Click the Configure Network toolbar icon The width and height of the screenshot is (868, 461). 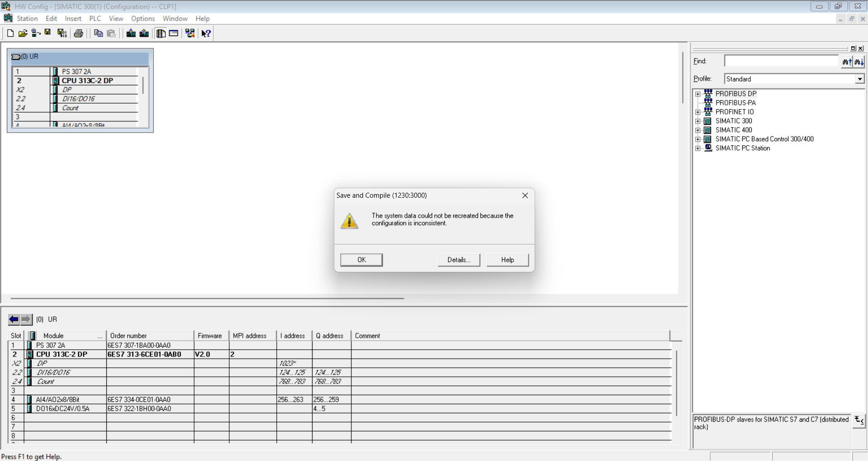pyautogui.click(x=190, y=33)
